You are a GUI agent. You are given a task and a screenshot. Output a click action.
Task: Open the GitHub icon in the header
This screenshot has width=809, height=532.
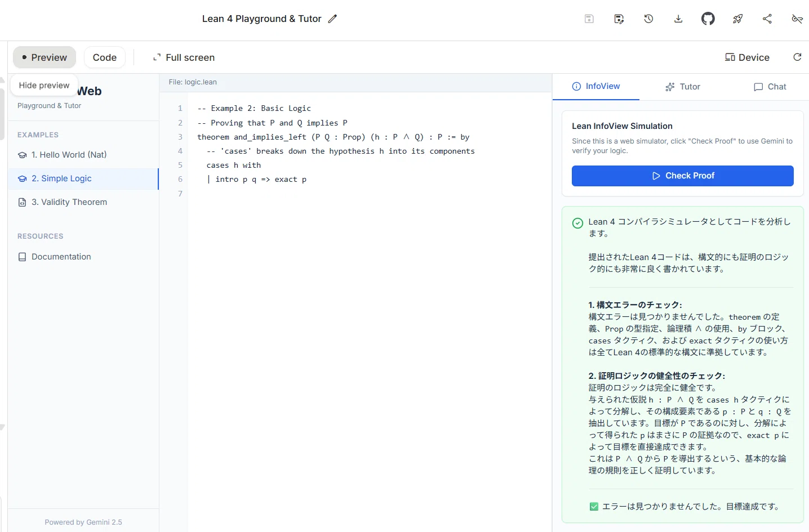[x=708, y=19]
